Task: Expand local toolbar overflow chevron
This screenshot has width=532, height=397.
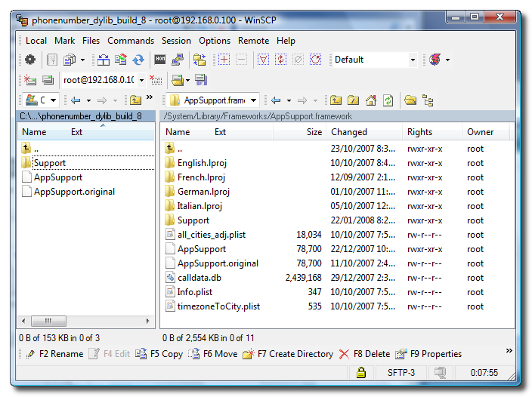Action: (x=150, y=97)
